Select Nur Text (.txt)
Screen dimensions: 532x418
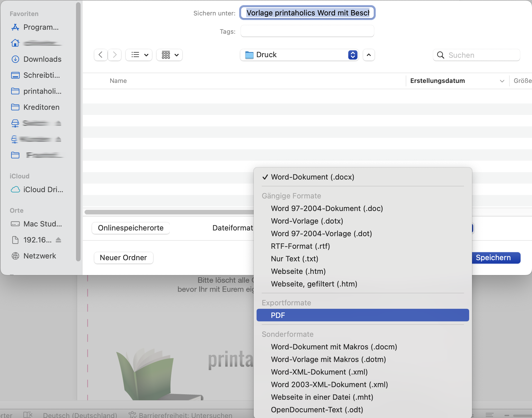(x=363, y=259)
